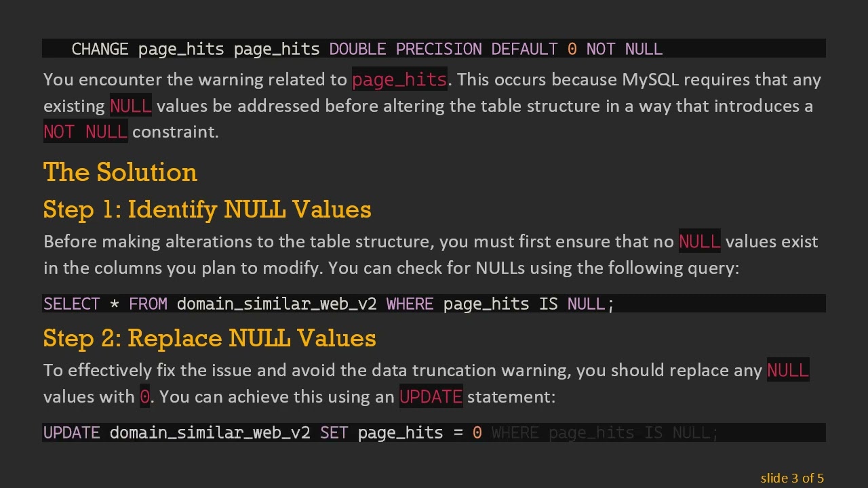Click the PRECISION keyword in the top code line
The height and width of the screenshot is (488, 868).
tap(439, 49)
